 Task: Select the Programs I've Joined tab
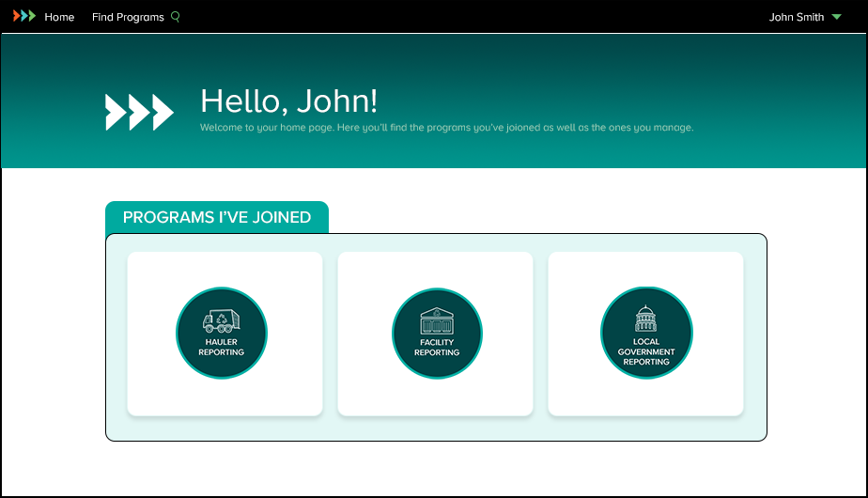pyautogui.click(x=217, y=217)
